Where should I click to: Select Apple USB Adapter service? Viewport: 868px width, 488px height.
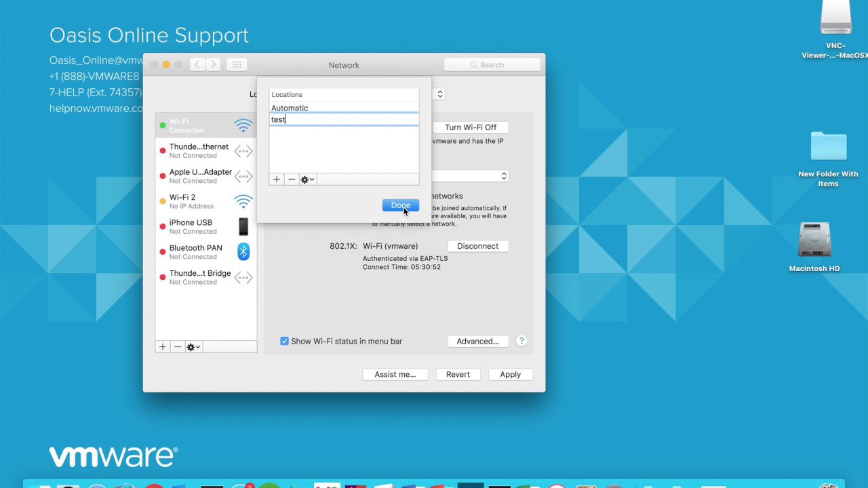tap(205, 176)
